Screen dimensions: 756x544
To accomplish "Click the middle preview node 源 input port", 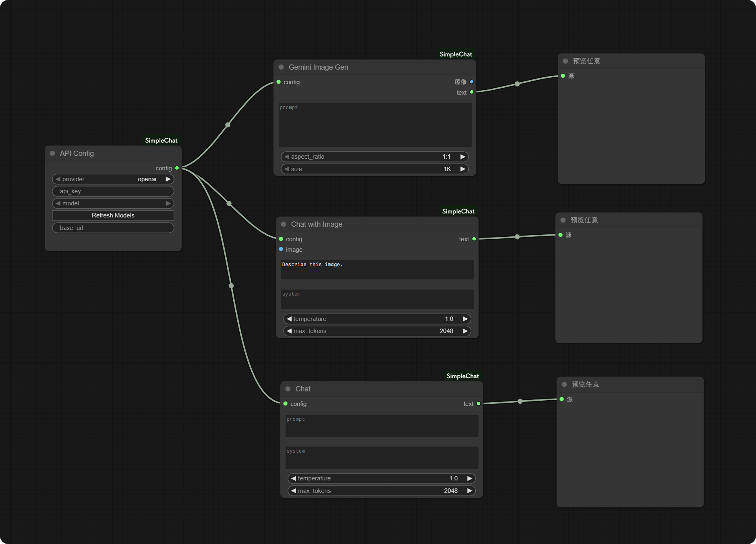I will (x=561, y=235).
